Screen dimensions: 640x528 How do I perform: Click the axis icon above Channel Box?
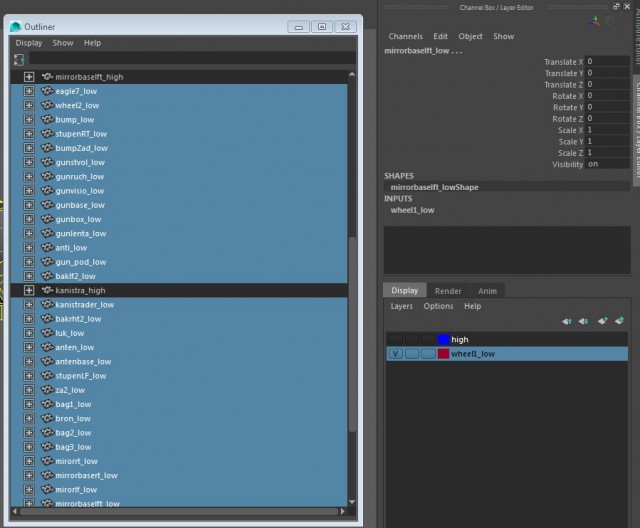(597, 19)
